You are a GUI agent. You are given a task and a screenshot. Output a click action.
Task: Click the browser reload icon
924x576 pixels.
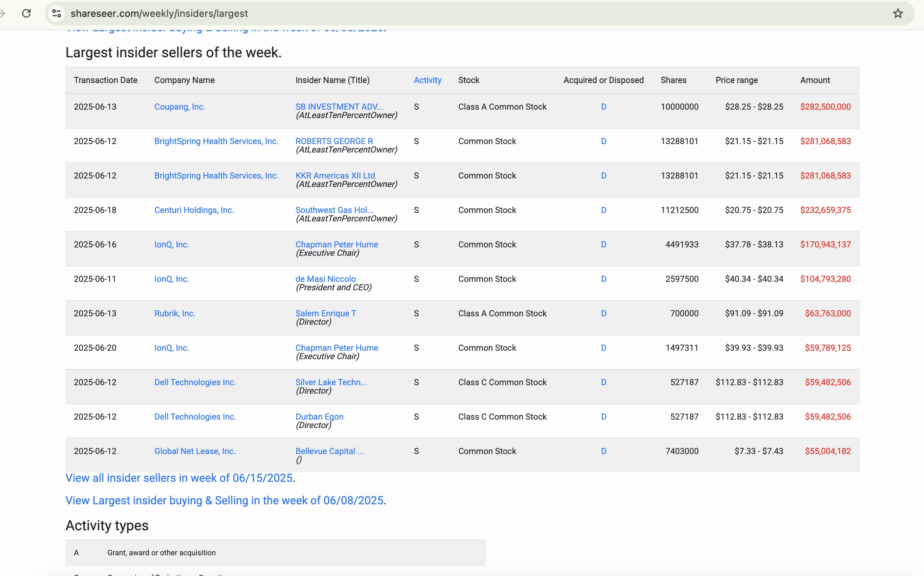tap(26, 13)
